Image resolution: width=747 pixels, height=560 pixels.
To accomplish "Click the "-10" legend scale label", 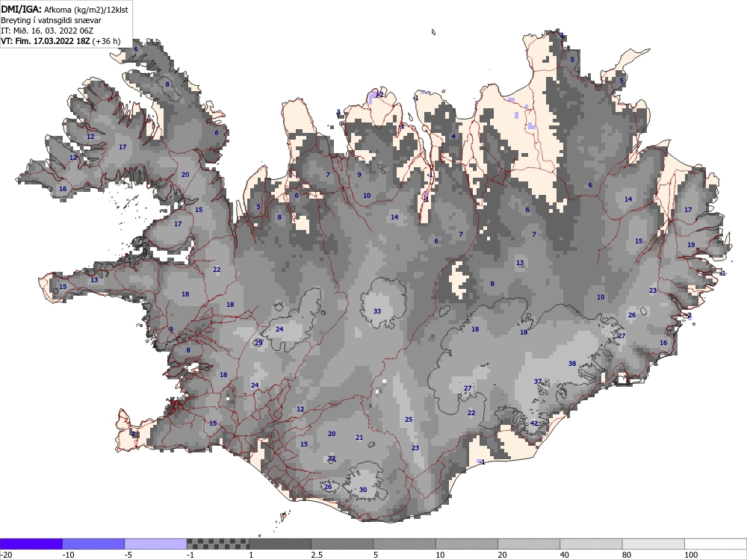I will [69, 555].
